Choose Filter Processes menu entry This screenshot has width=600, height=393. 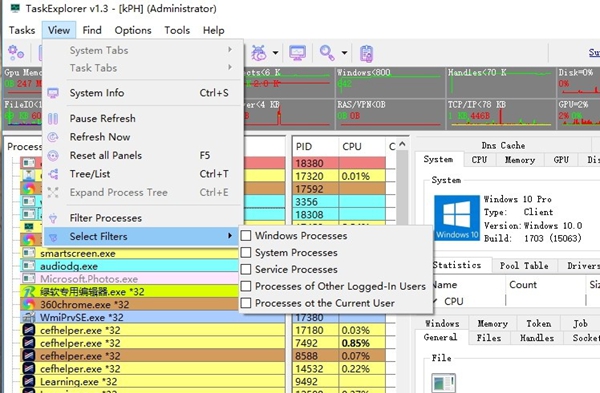[143, 218]
